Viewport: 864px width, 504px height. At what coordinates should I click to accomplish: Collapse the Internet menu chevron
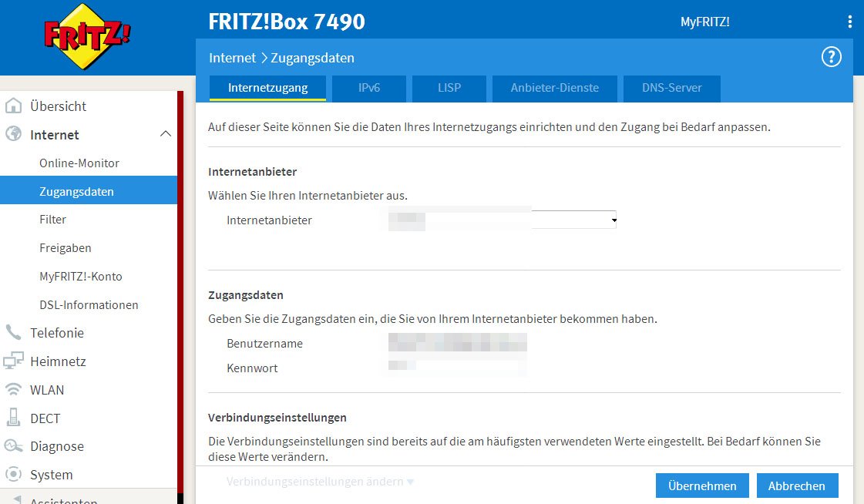[x=165, y=134]
